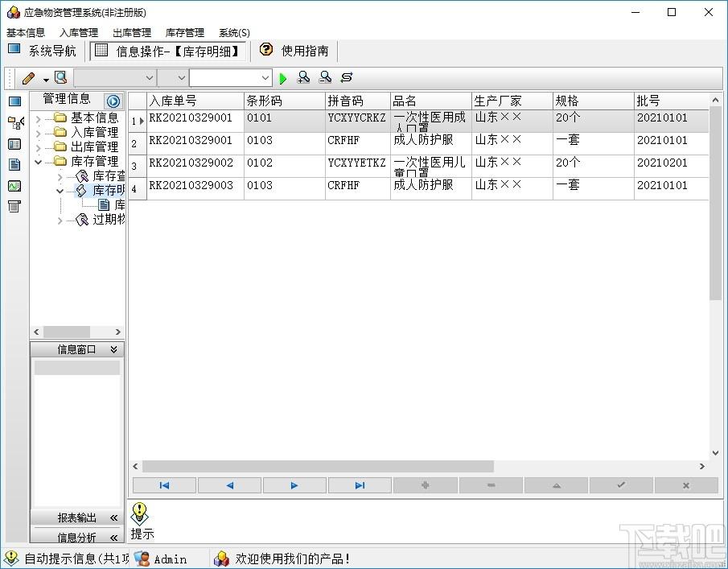Viewport: 728px width, 569px height.
Task: Switch to the 系统导航 tab
Action: (43, 51)
